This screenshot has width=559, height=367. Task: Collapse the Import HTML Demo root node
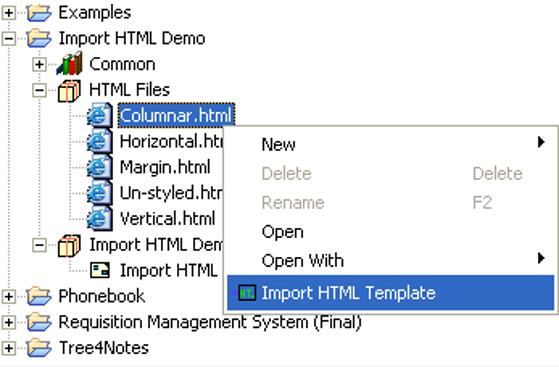point(9,39)
